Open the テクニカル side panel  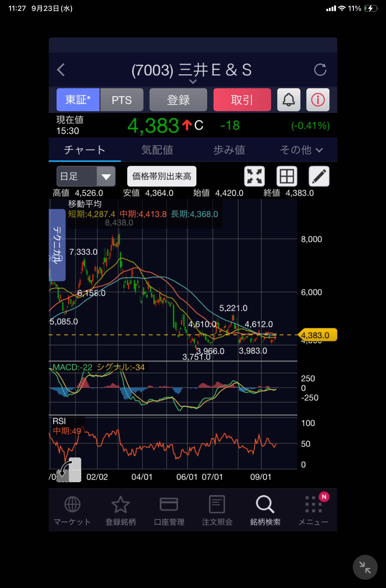(57, 245)
